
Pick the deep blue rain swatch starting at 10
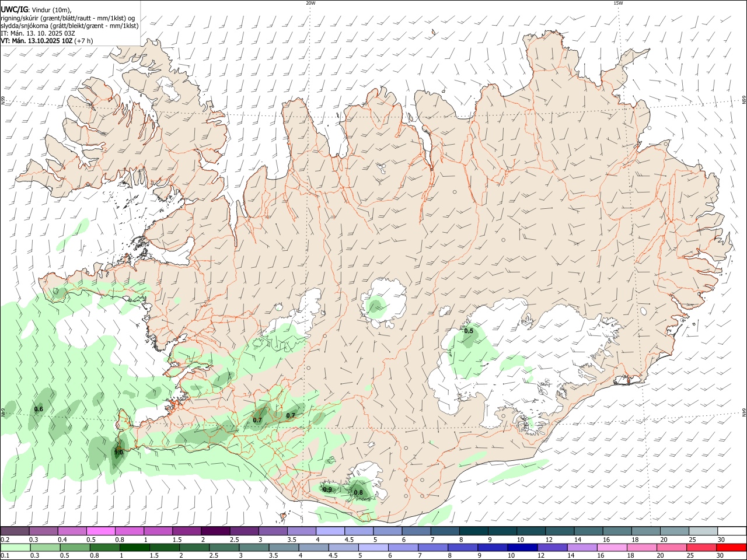(522, 547)
